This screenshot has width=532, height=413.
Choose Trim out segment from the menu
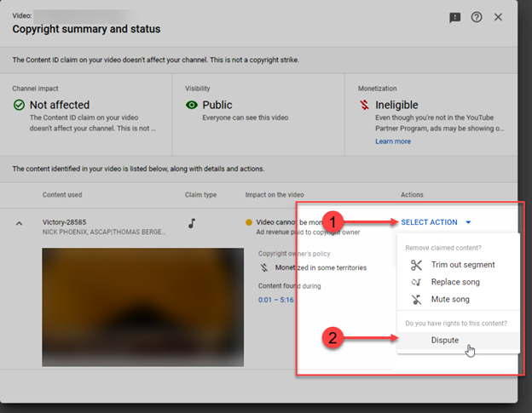pyautogui.click(x=462, y=265)
